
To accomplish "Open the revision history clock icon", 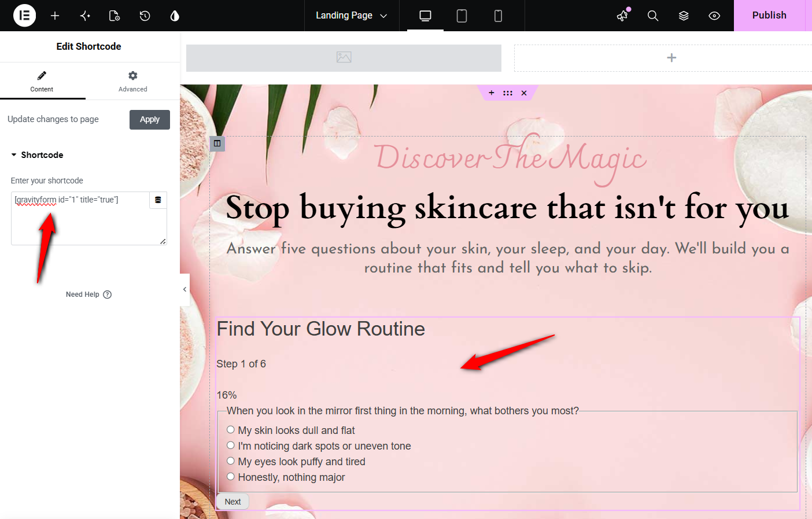I will pyautogui.click(x=145, y=16).
